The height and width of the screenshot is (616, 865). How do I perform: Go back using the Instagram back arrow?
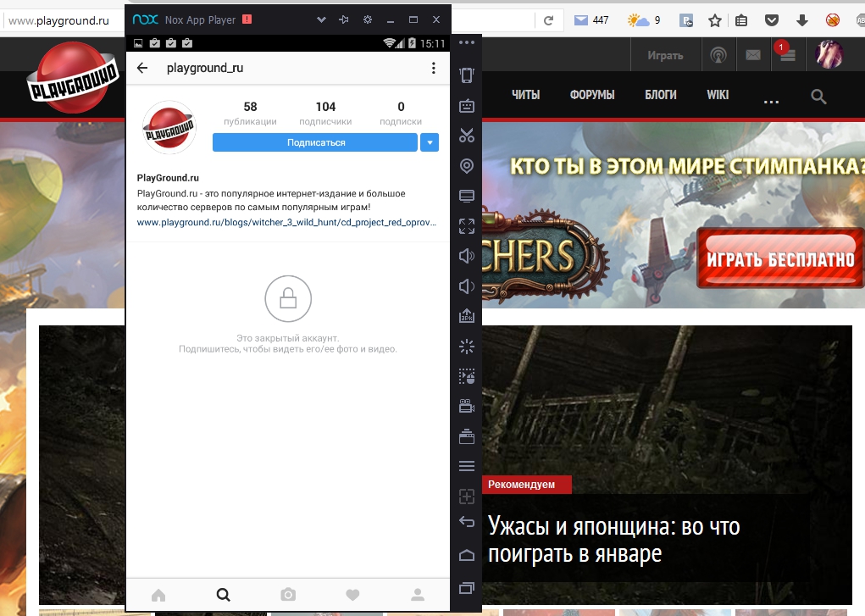click(142, 68)
